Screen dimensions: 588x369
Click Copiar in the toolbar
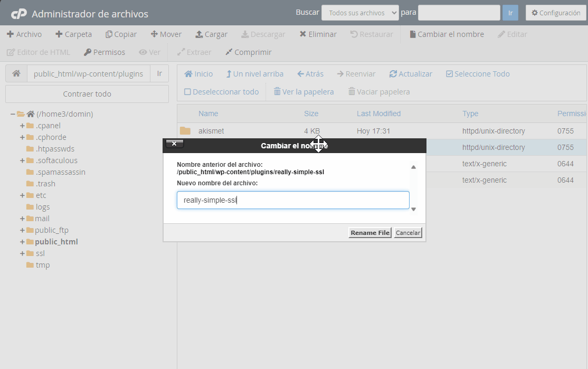click(x=121, y=34)
